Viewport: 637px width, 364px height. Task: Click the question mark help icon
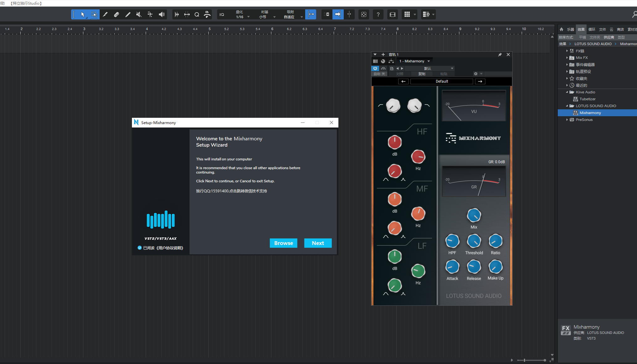[378, 14]
